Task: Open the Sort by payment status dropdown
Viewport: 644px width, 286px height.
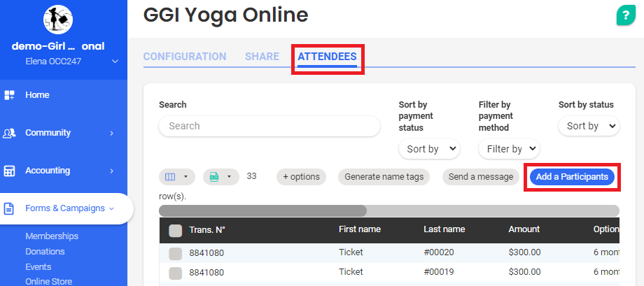Action: click(428, 149)
